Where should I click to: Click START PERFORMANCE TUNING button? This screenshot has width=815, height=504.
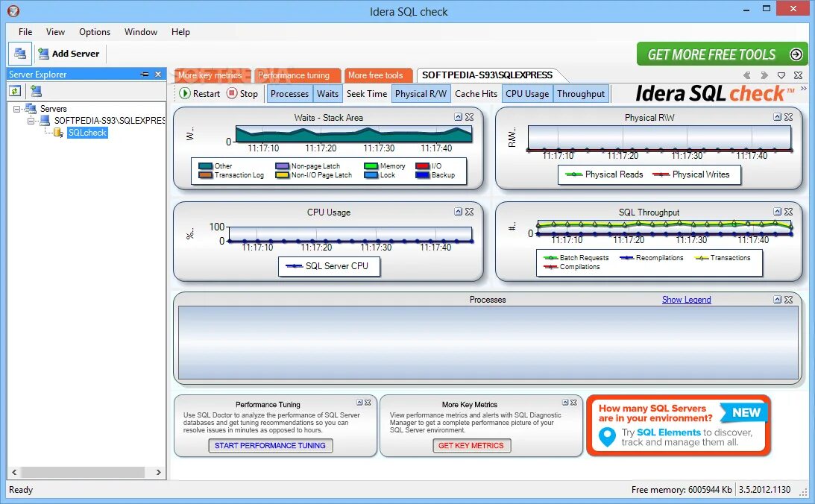pyautogui.click(x=270, y=446)
